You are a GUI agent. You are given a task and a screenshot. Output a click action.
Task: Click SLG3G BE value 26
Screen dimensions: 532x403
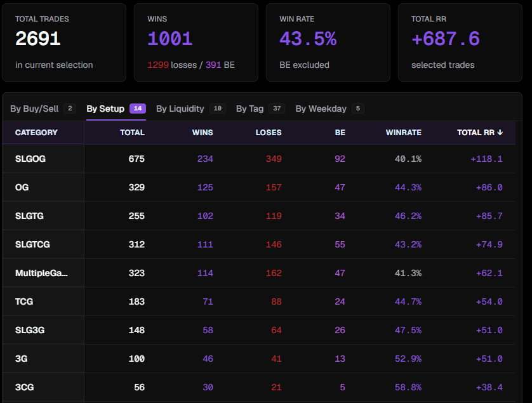340,330
